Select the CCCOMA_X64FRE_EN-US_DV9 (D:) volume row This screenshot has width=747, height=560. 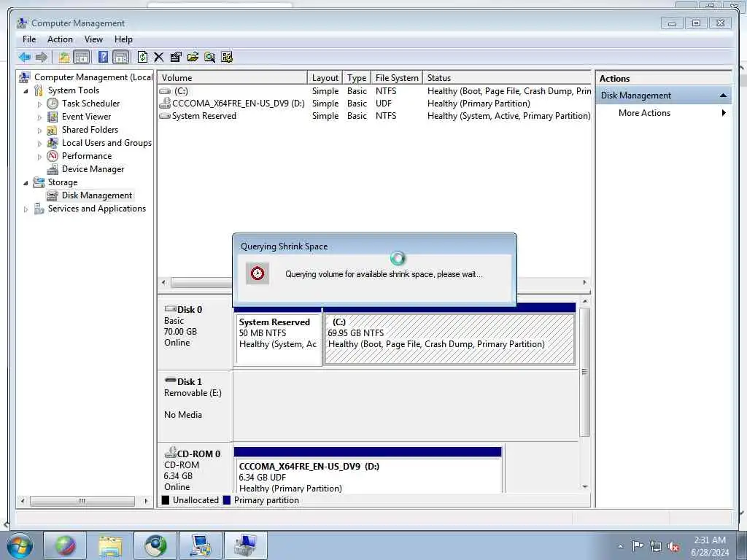(x=374, y=104)
